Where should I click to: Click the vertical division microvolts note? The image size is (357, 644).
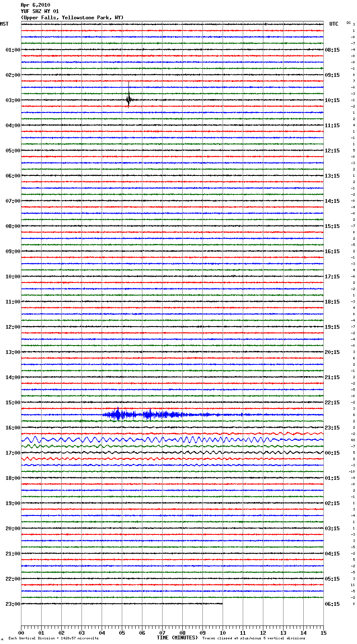pyautogui.click(x=53, y=639)
